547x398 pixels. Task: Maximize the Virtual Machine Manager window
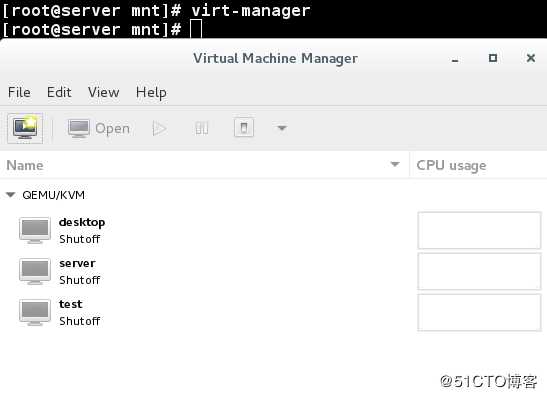click(x=493, y=58)
